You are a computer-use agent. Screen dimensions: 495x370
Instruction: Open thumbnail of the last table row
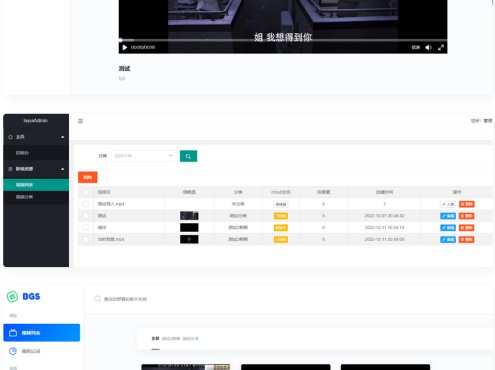pos(189,239)
